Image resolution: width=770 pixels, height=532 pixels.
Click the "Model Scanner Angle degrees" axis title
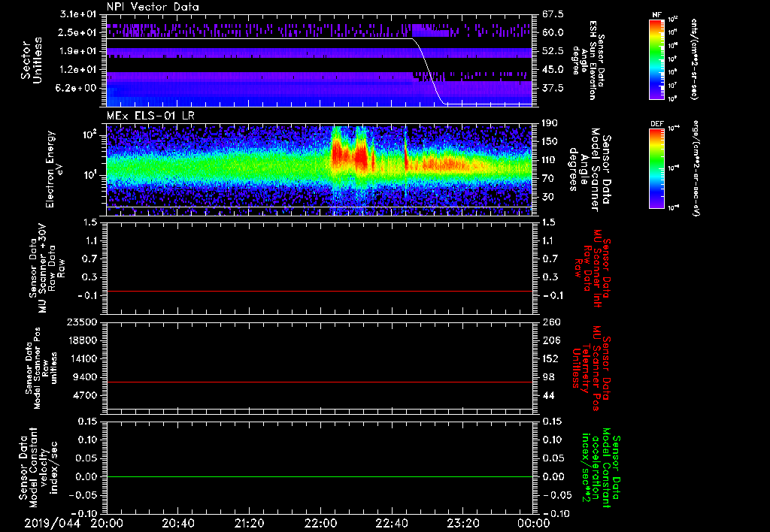590,170
